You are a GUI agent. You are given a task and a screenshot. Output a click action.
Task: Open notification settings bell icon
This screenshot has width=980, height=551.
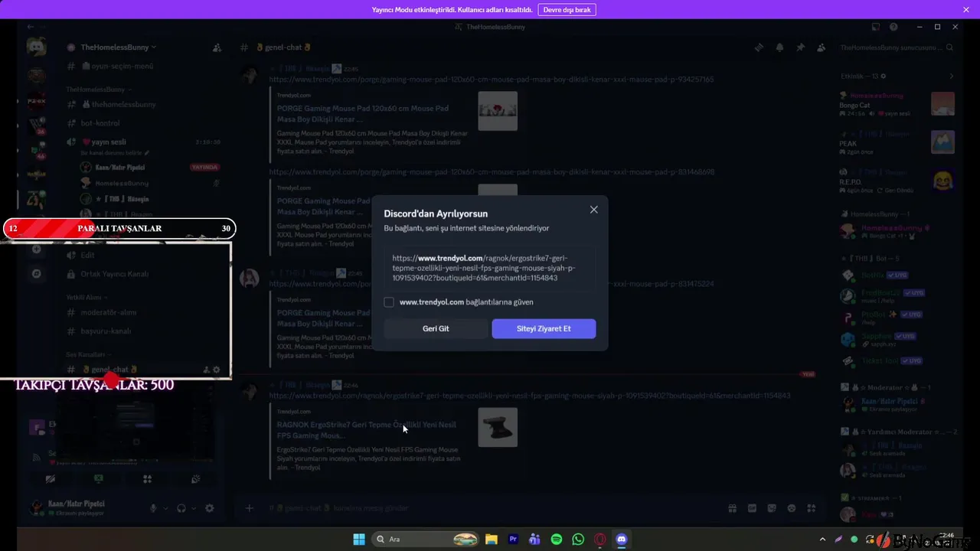[x=779, y=47]
